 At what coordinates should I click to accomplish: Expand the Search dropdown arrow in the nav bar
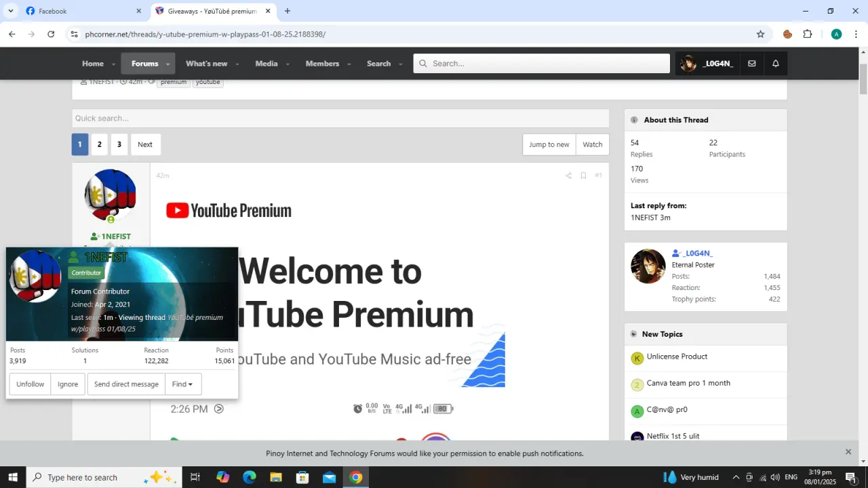coord(401,64)
